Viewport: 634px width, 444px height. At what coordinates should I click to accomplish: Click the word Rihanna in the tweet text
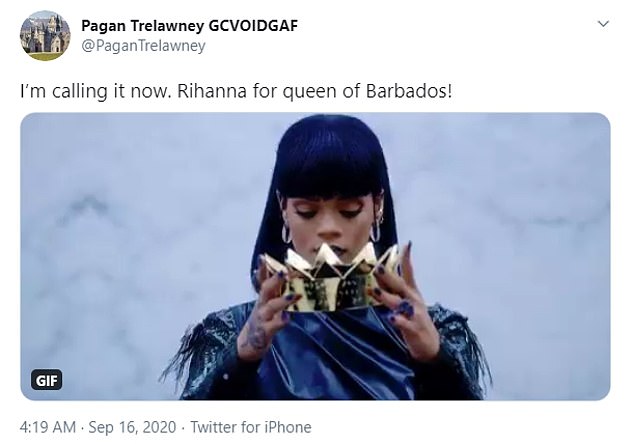(212, 91)
